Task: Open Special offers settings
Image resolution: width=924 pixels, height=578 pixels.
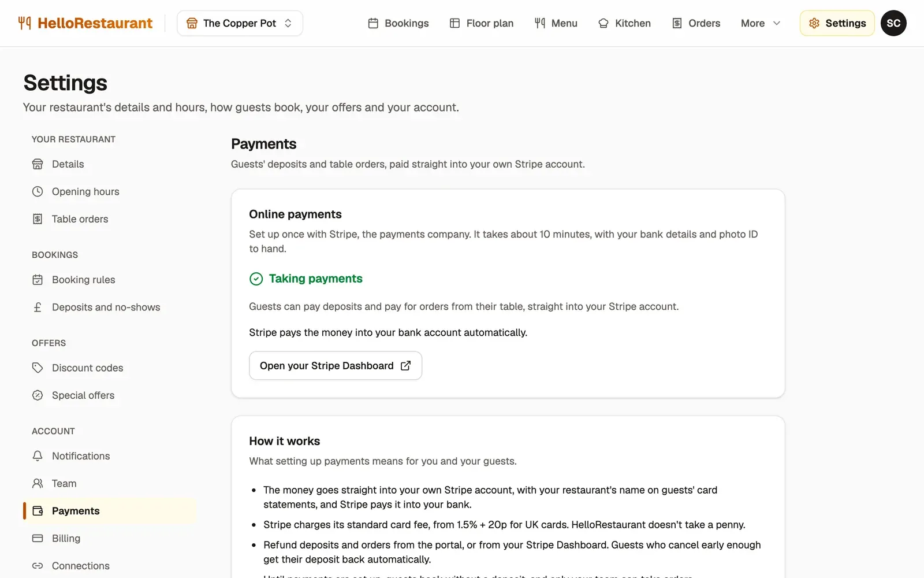Action: click(x=110, y=395)
